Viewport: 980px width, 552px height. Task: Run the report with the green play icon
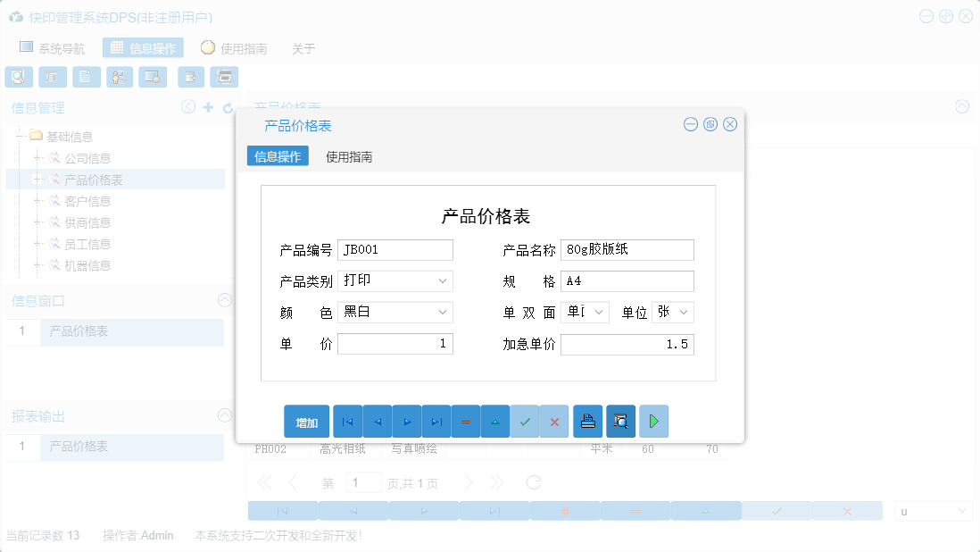[x=653, y=421]
